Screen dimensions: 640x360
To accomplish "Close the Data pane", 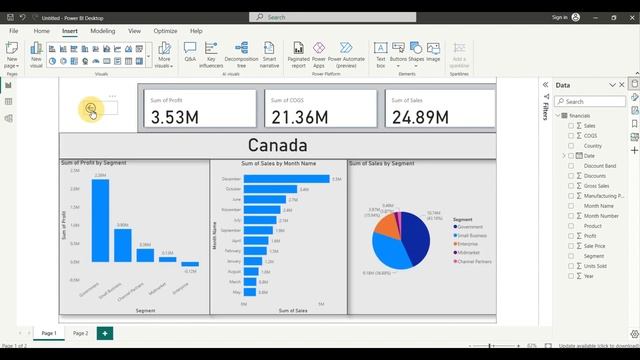I will coord(622,85).
